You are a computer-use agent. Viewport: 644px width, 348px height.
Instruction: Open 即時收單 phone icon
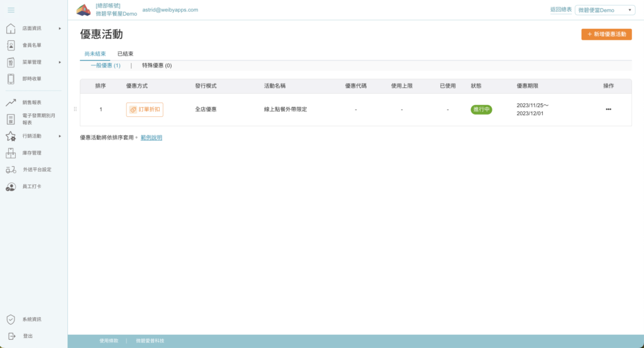coord(11,79)
